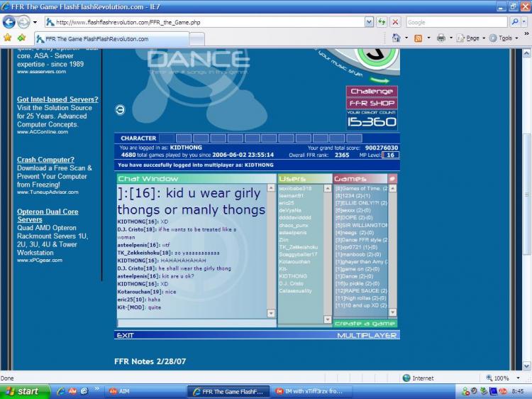Image resolution: width=532 pixels, height=399 pixels.
Task: Select user D.J. Cristo in the Users list
Action: pyautogui.click(x=291, y=283)
